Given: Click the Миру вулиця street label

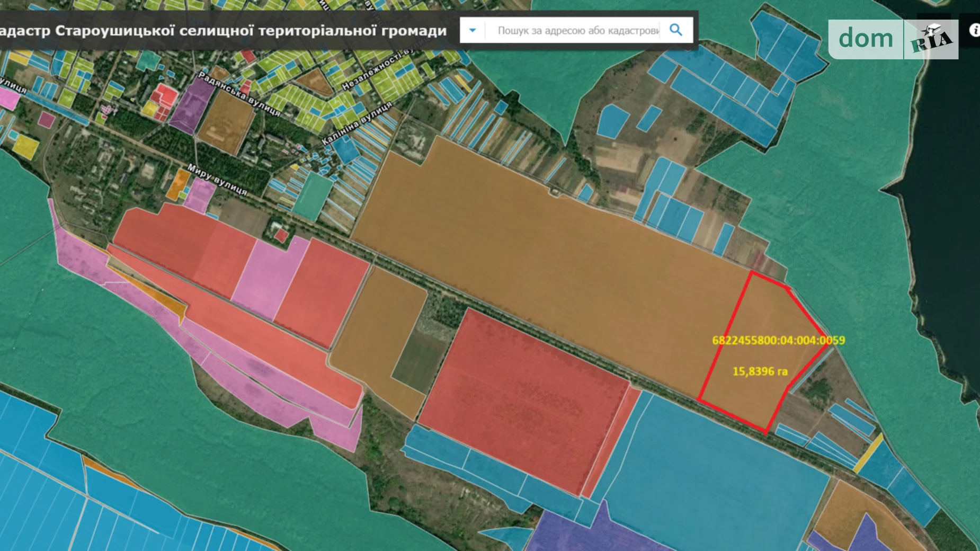Looking at the screenshot, I should click(x=217, y=179).
